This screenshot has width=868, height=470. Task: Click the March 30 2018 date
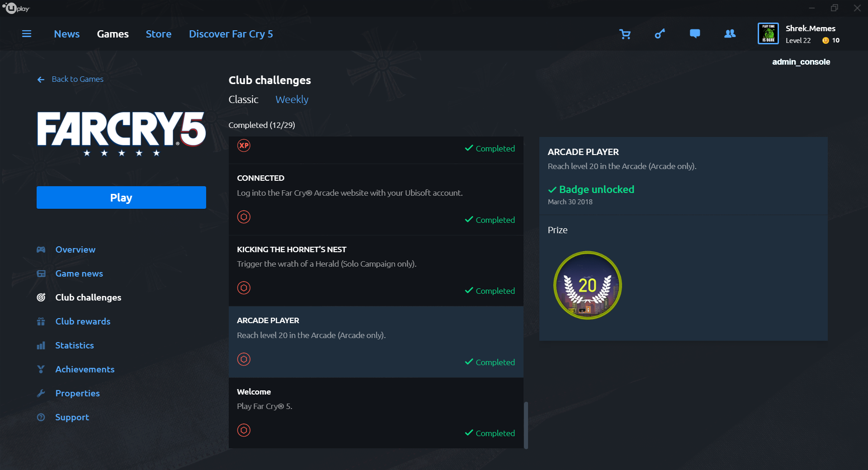(570, 202)
